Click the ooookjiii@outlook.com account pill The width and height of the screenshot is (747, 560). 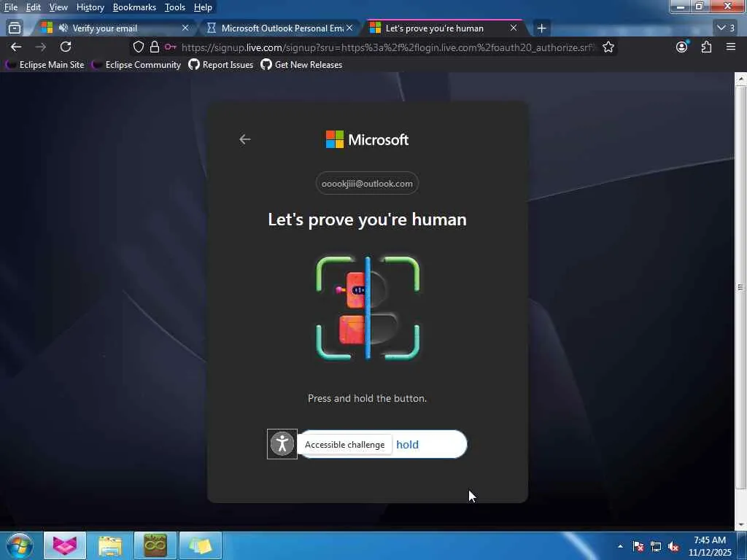pyautogui.click(x=368, y=183)
